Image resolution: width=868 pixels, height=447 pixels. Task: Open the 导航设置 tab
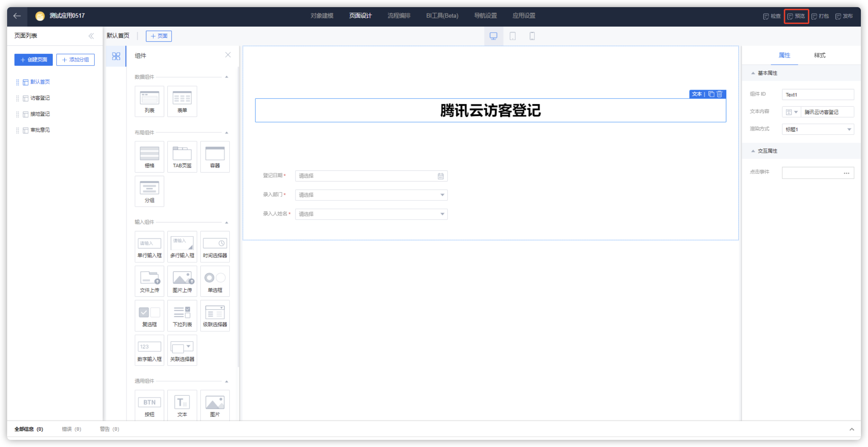pyautogui.click(x=485, y=16)
